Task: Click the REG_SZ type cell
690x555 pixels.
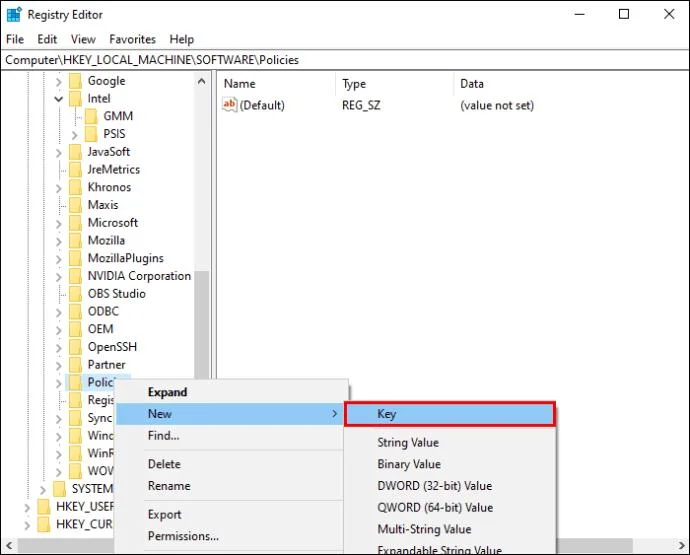Action: pyautogui.click(x=361, y=106)
